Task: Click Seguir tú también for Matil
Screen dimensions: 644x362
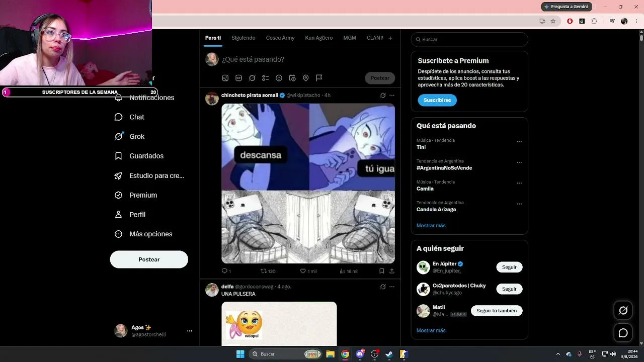Action: point(497,311)
